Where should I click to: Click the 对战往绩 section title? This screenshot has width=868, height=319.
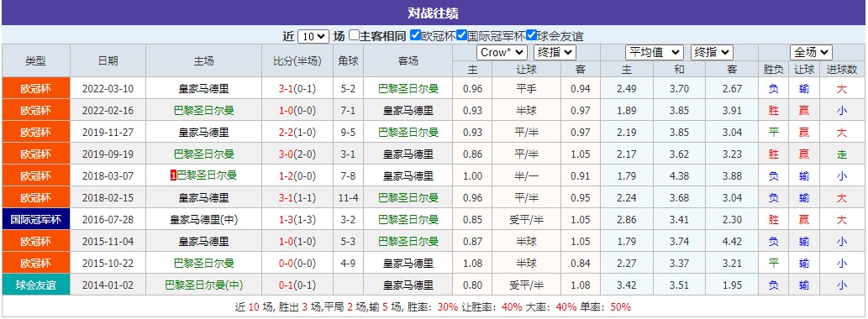[434, 13]
